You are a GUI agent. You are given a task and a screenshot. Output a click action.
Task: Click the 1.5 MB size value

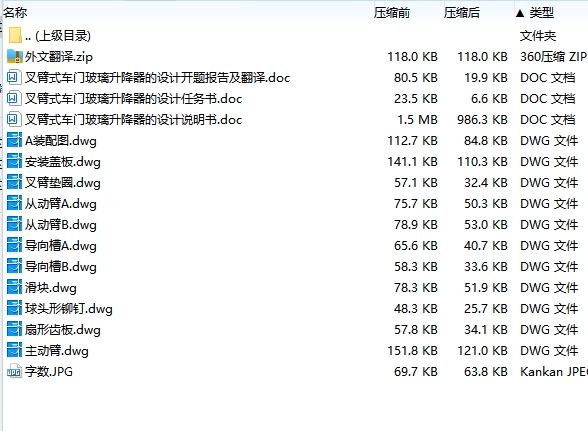(x=417, y=119)
